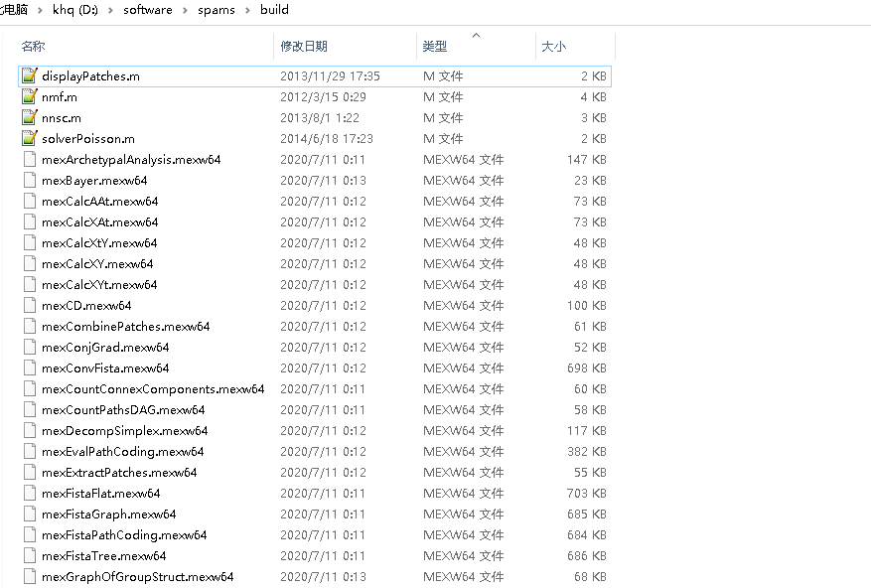Click the mexEvalPathCoding.mexw64 file icon

coord(30,451)
